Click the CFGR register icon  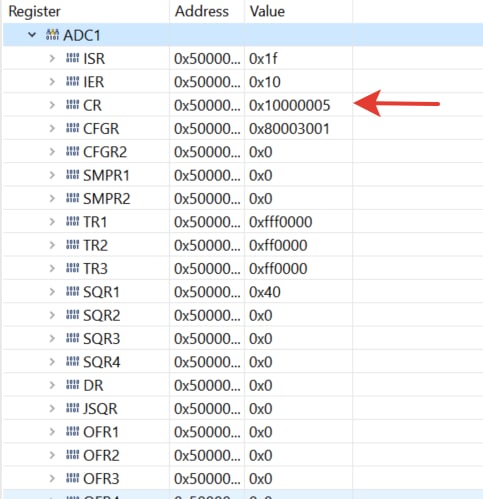click(x=72, y=128)
